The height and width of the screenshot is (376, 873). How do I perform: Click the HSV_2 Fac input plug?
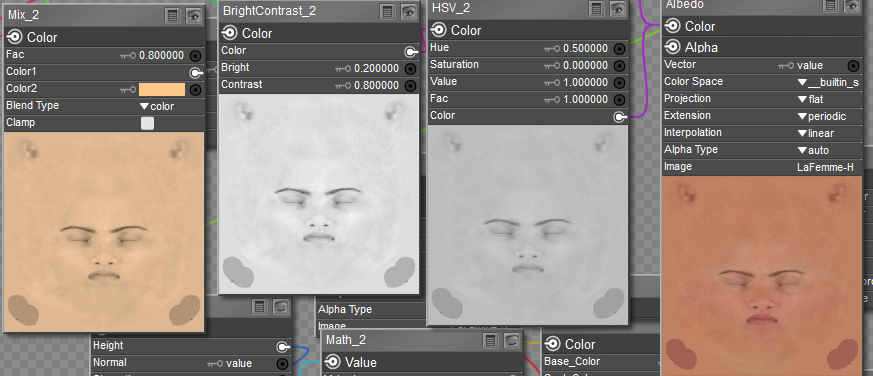(x=620, y=100)
